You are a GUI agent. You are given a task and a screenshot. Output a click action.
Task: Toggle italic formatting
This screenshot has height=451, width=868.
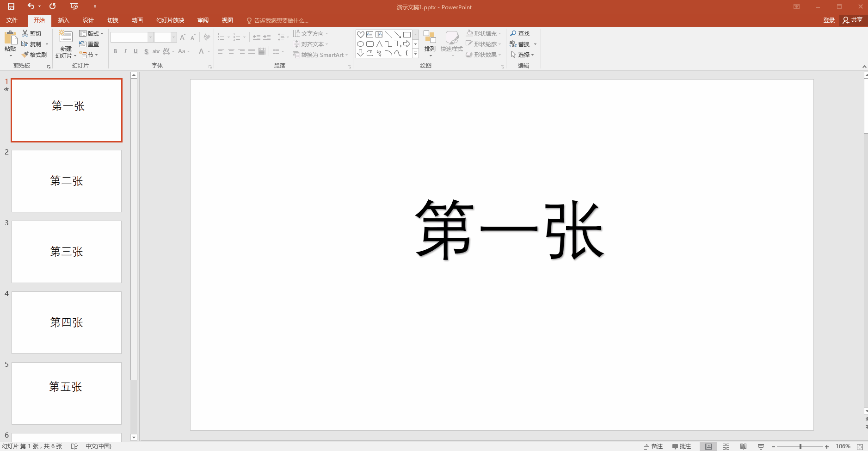coord(125,51)
